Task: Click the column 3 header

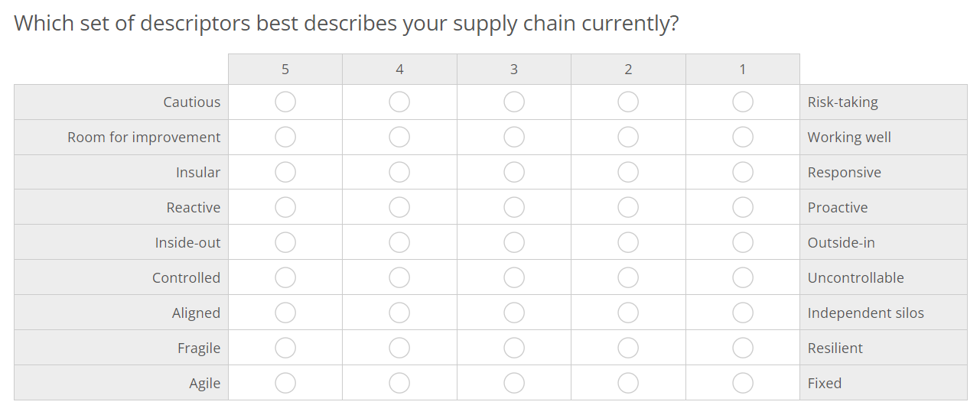Action: click(514, 70)
